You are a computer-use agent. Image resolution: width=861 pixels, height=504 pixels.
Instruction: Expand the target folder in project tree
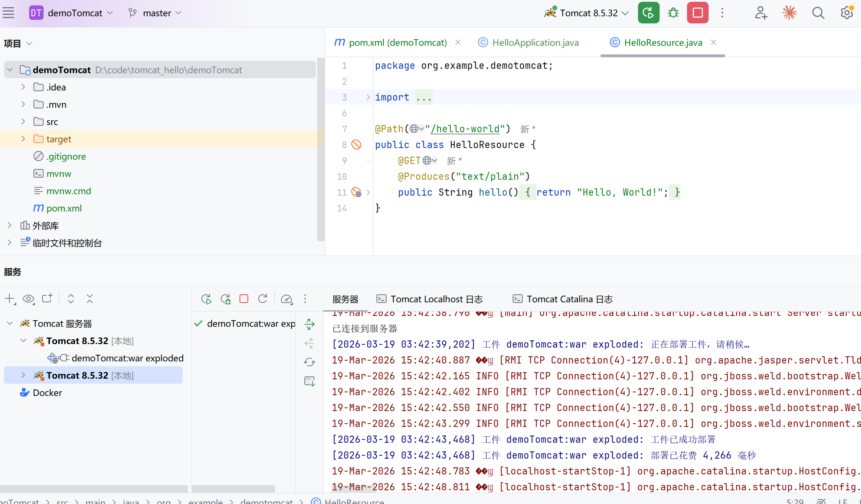pyautogui.click(x=23, y=139)
